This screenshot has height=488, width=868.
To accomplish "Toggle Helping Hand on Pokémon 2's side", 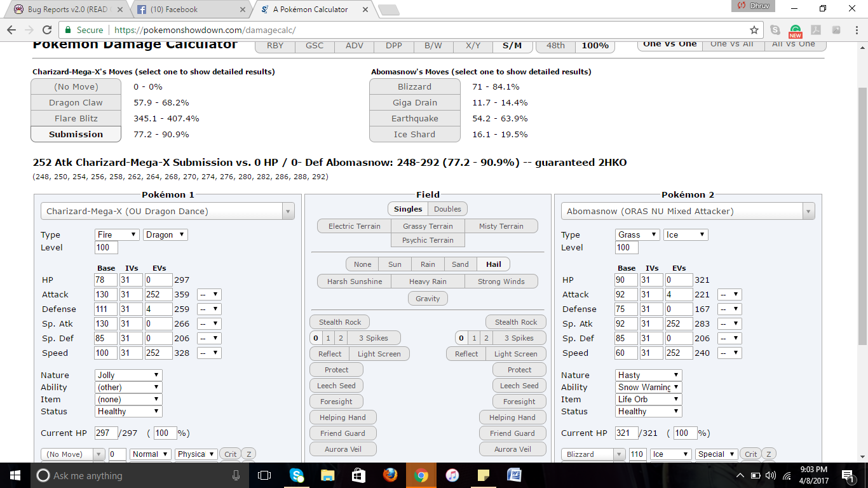I will point(512,417).
